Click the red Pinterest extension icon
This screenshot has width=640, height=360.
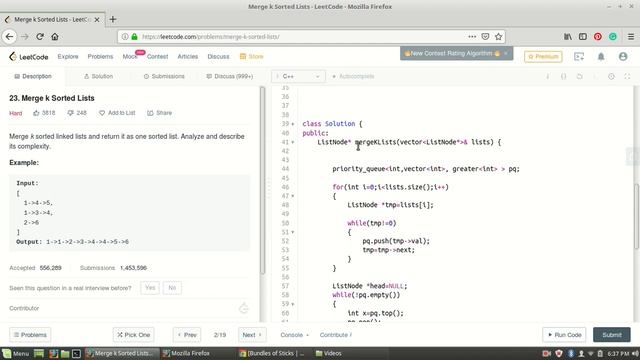point(598,37)
